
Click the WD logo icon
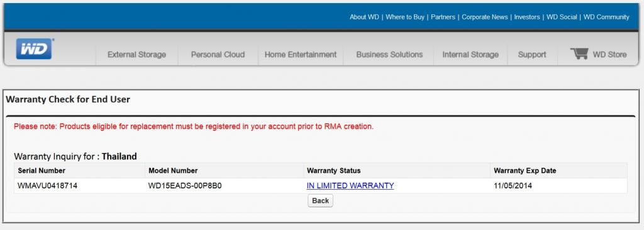[x=35, y=49]
